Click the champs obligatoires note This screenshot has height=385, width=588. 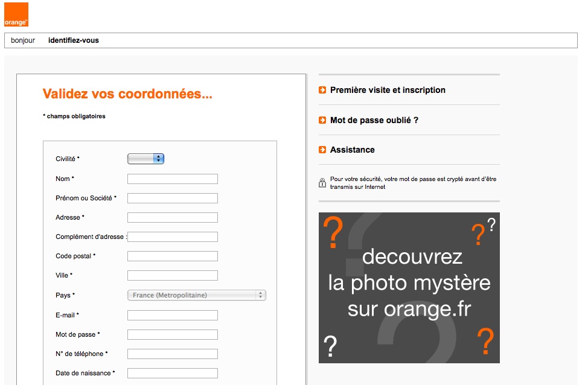tap(74, 116)
